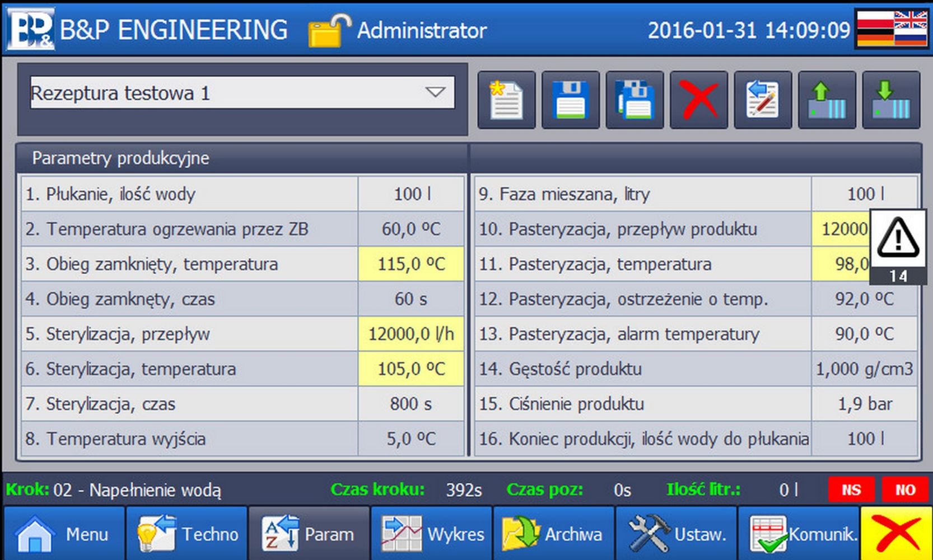Viewport: 933px width, 560px height.
Task: Open the Rezeptura testowa 1 dropdown
Action: (242, 93)
